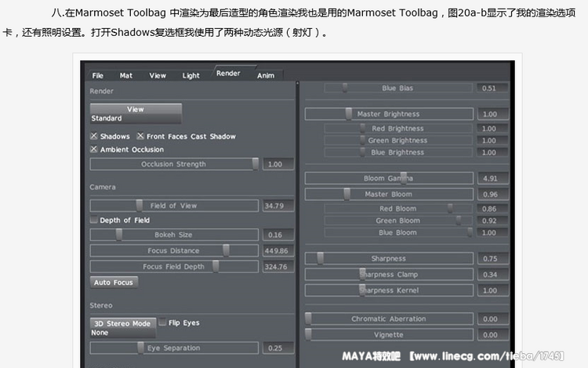Uncheck Ambient Occlusion

tap(94, 150)
